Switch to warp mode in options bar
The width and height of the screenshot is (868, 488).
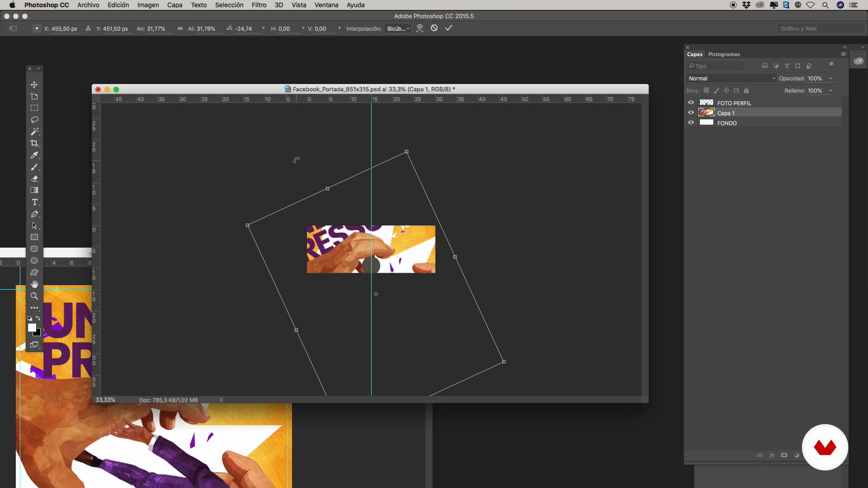pos(420,28)
